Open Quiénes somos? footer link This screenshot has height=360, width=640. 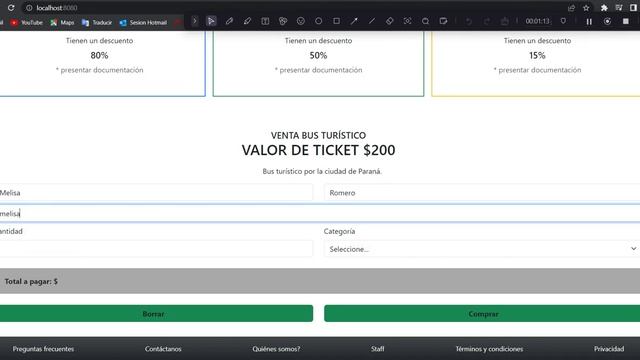(x=276, y=349)
